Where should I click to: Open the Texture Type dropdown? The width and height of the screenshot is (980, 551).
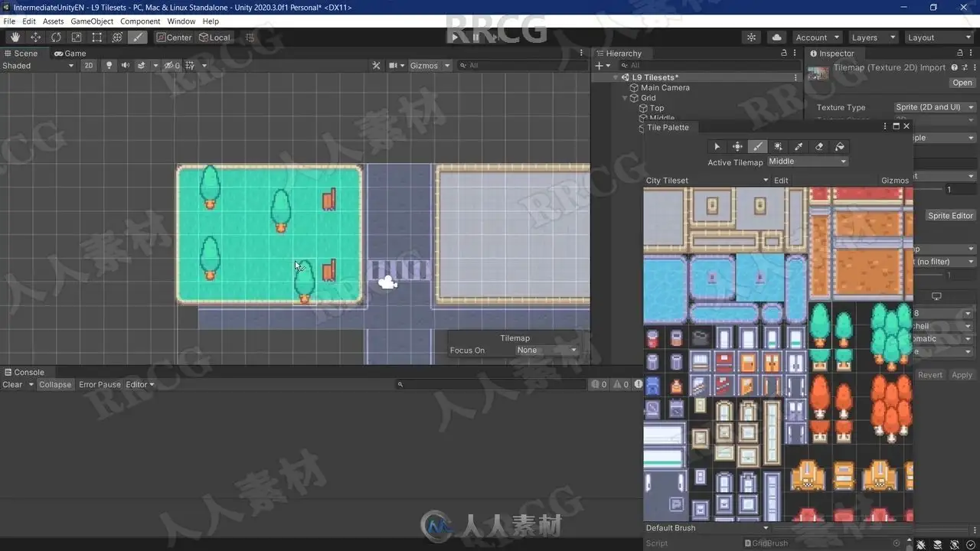(x=935, y=107)
